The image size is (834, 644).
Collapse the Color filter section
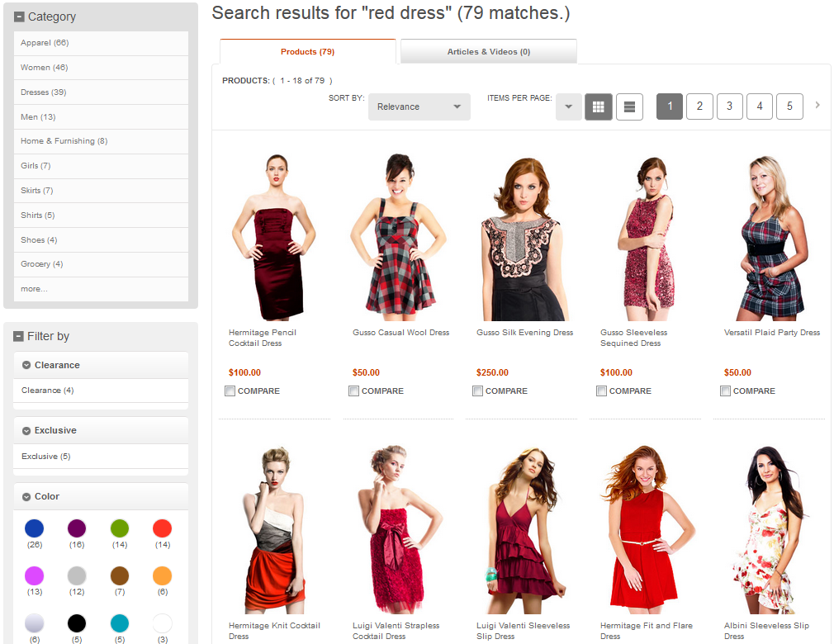point(26,497)
